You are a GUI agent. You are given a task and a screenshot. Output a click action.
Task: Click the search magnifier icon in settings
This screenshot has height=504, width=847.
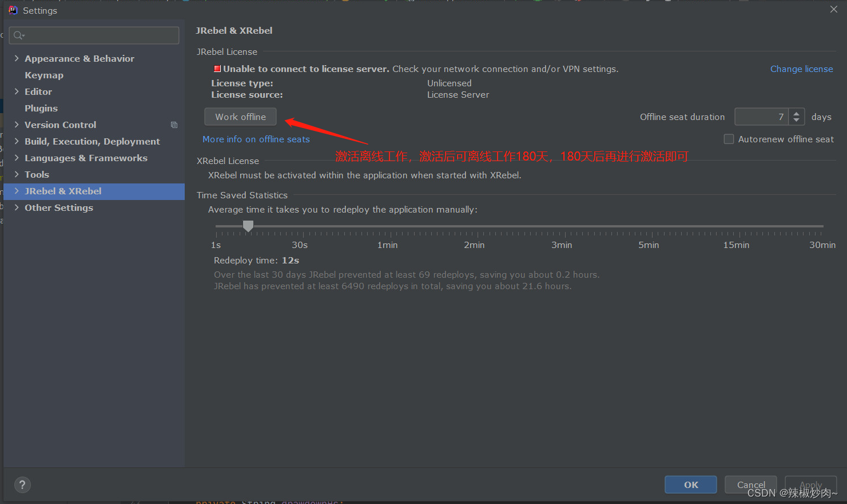pyautogui.click(x=18, y=35)
